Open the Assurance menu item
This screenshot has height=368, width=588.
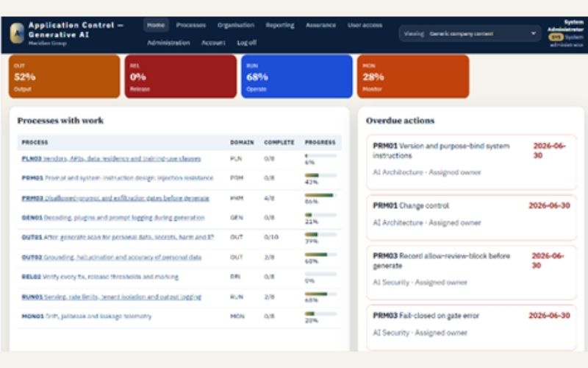[320, 25]
